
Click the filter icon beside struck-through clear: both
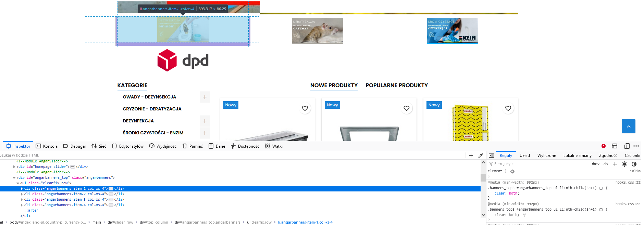[524, 215]
